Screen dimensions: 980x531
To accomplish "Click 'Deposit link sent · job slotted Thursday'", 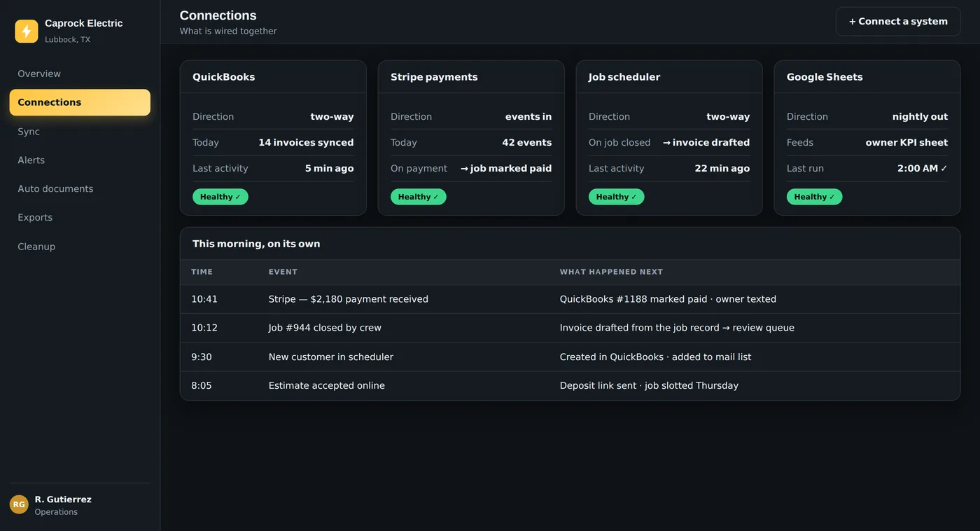I will [x=649, y=386].
